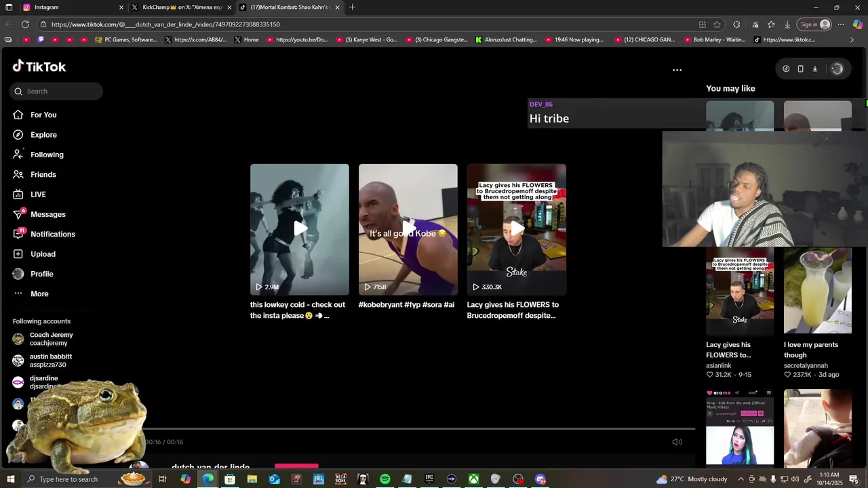The width and height of the screenshot is (868, 488).
Task: Open the Xbox app from the taskbar
Action: click(x=473, y=479)
